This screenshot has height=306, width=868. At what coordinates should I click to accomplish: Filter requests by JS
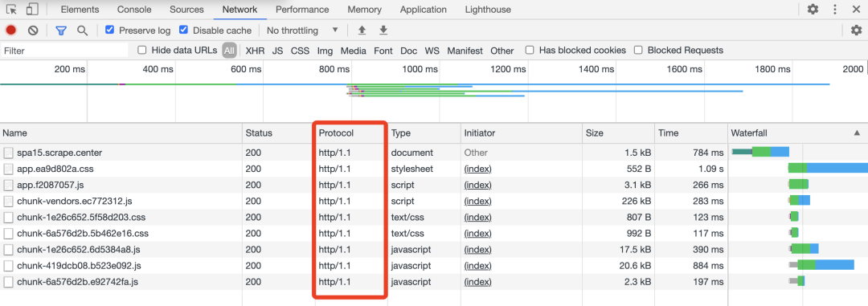[x=278, y=51]
